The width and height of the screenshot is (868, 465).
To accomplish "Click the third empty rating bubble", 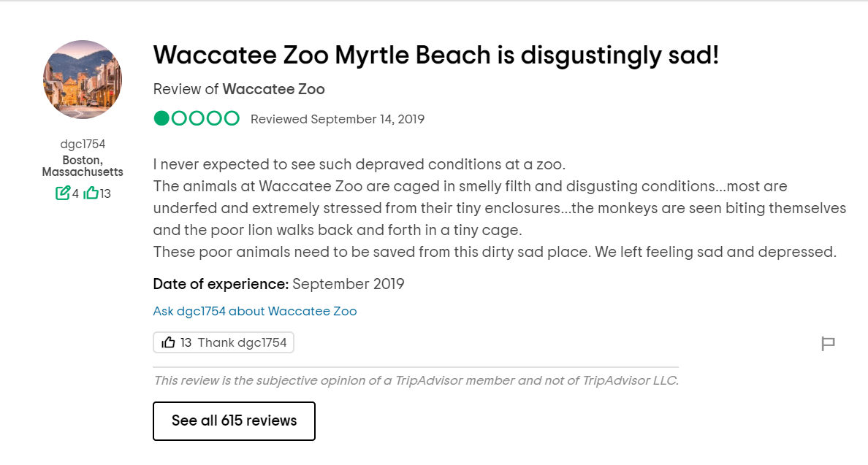I will pos(197,118).
